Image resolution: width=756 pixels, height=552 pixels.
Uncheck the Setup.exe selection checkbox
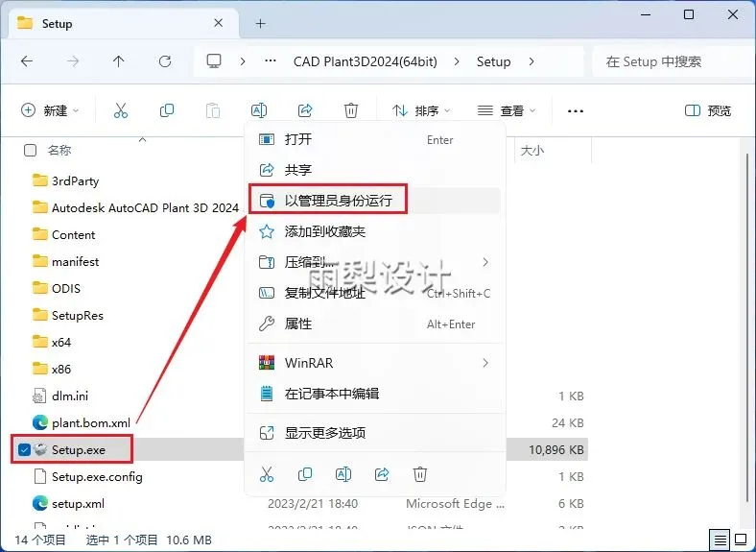click(x=24, y=449)
